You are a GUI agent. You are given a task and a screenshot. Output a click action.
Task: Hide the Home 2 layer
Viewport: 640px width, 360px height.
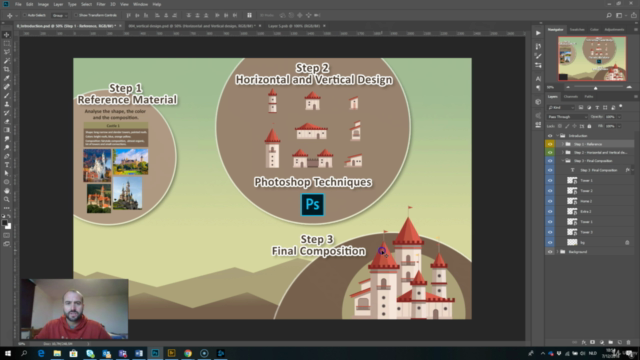point(550,201)
